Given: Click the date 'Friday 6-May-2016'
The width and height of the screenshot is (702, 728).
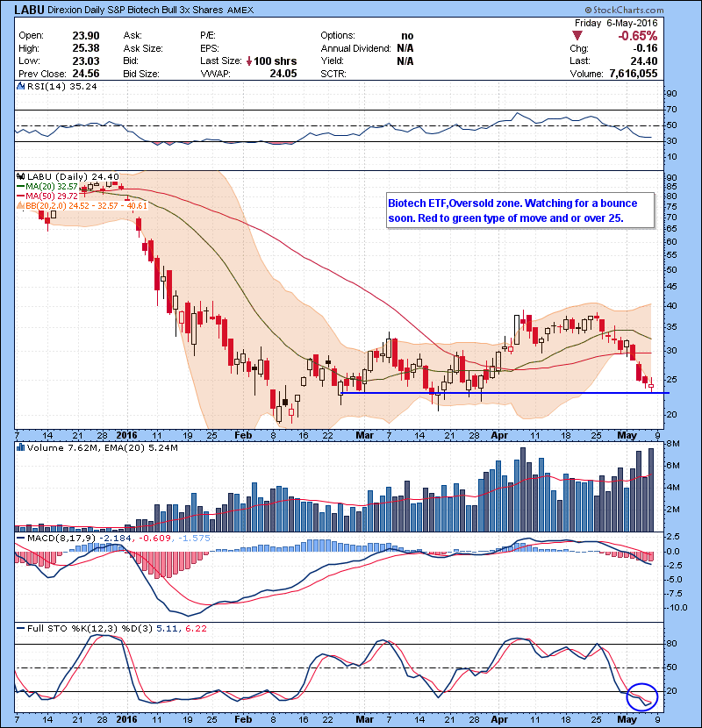Looking at the screenshot, I should (x=616, y=23).
